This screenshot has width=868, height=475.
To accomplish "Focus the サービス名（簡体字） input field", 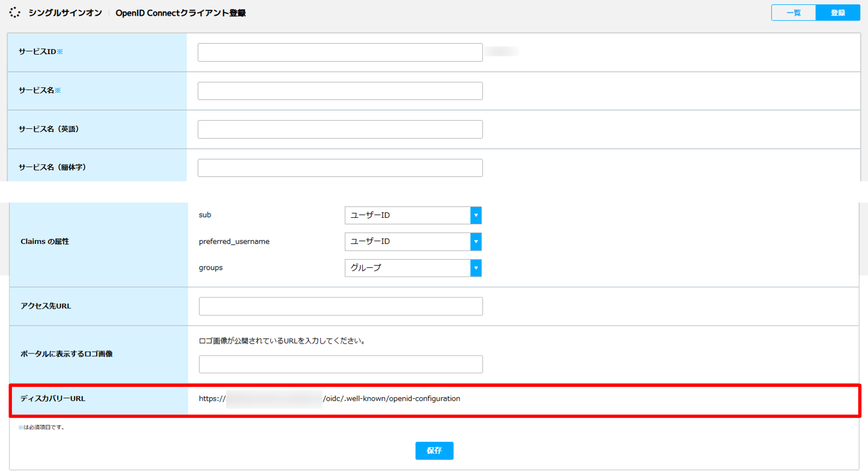I will click(x=340, y=168).
